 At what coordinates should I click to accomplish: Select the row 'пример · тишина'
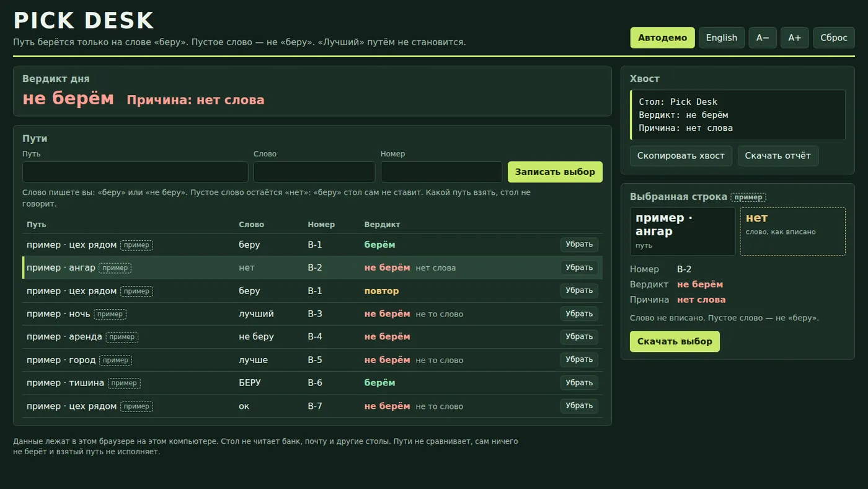(x=312, y=383)
